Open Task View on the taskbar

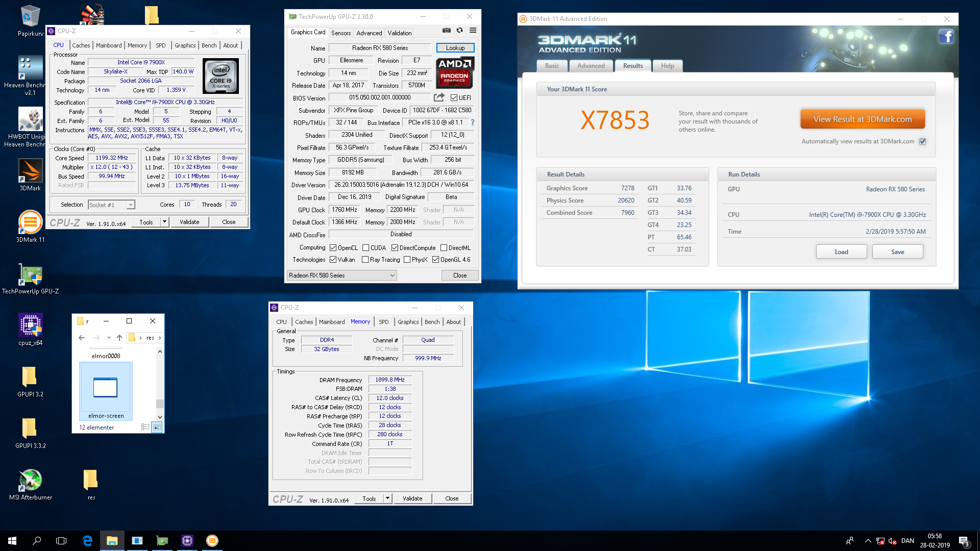click(61, 541)
